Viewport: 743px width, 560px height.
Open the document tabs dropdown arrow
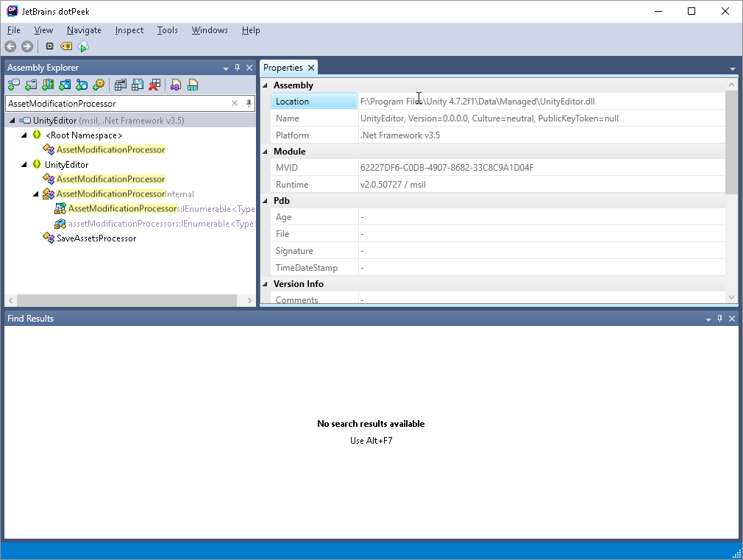pos(733,69)
